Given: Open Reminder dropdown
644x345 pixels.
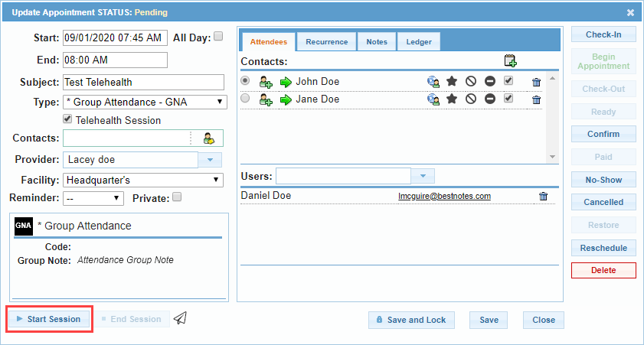Looking at the screenshot, I should 93,199.
